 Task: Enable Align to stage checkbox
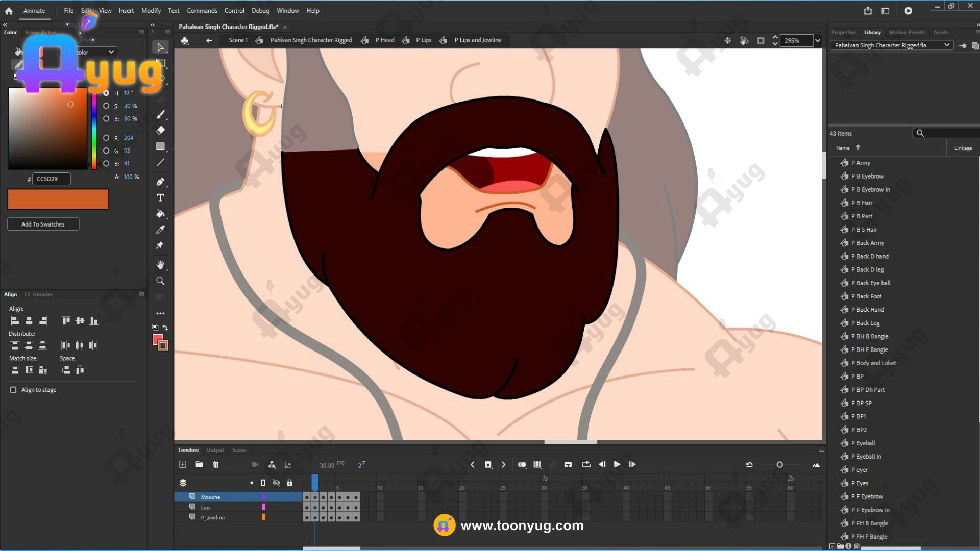click(x=13, y=390)
